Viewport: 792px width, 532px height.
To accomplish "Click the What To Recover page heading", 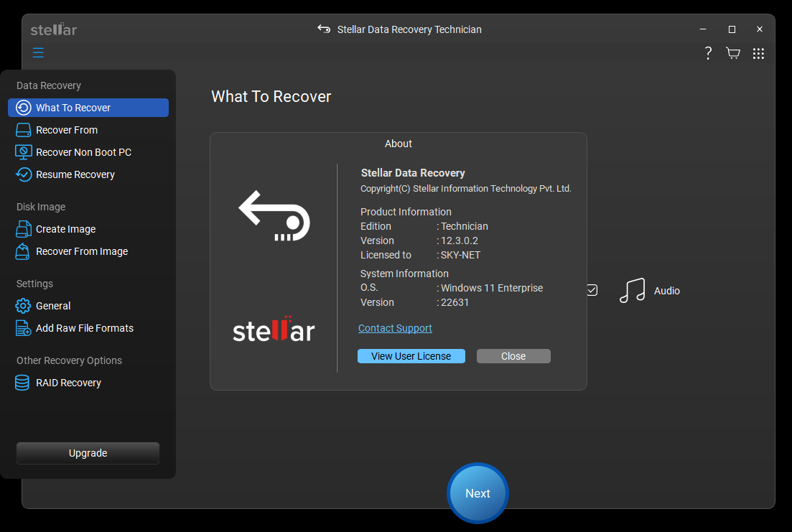I will [271, 96].
